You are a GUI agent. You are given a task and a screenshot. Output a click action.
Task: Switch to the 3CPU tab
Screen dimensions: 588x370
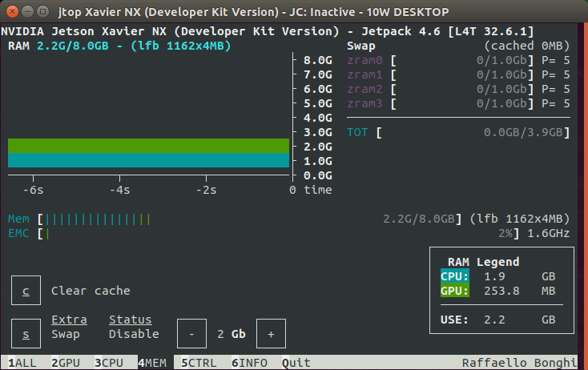109,363
